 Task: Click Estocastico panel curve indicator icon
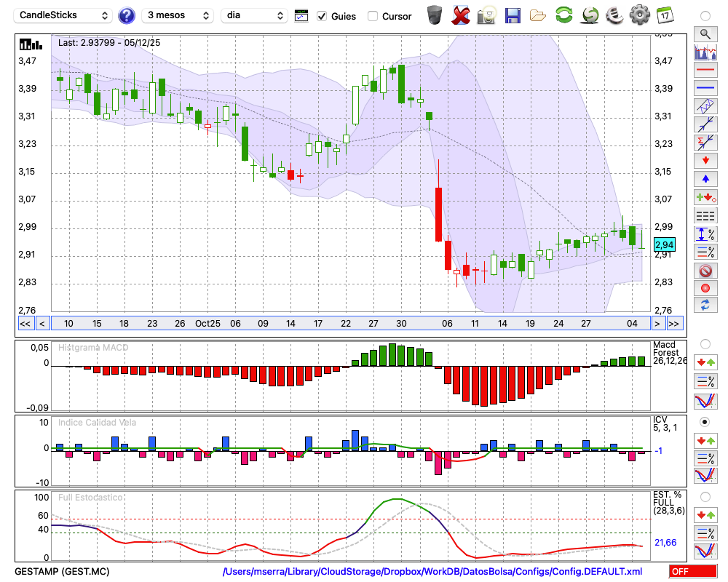(x=705, y=551)
